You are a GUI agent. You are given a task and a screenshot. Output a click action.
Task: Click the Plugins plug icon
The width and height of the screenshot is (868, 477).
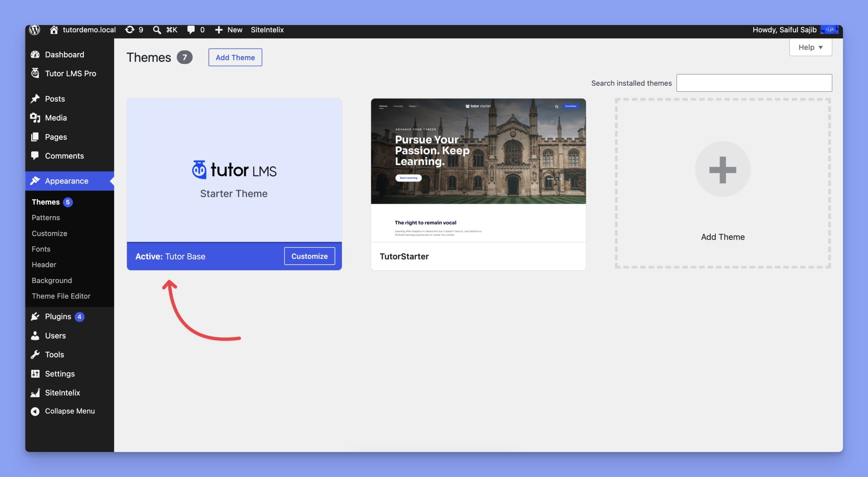[x=35, y=316]
